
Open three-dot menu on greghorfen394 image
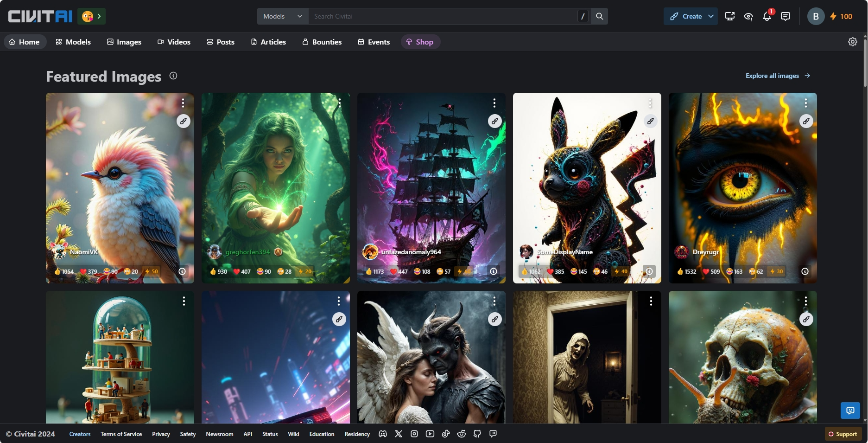[339, 103]
